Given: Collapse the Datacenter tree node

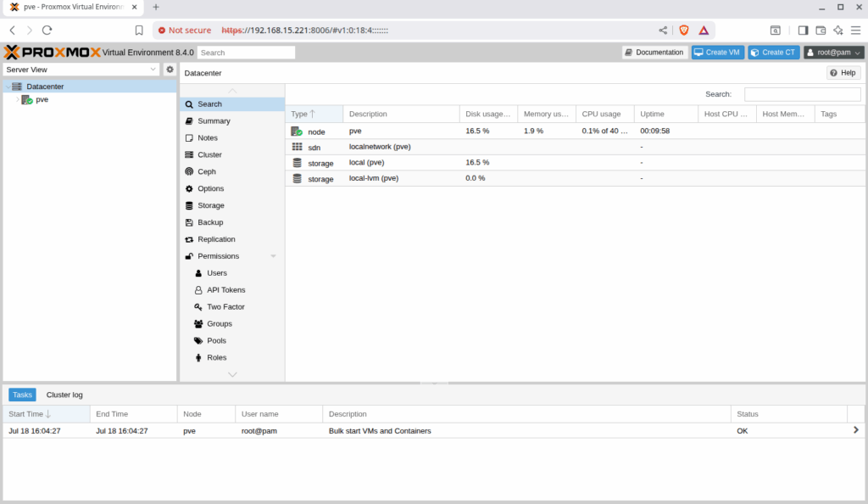Looking at the screenshot, I should click(x=7, y=87).
